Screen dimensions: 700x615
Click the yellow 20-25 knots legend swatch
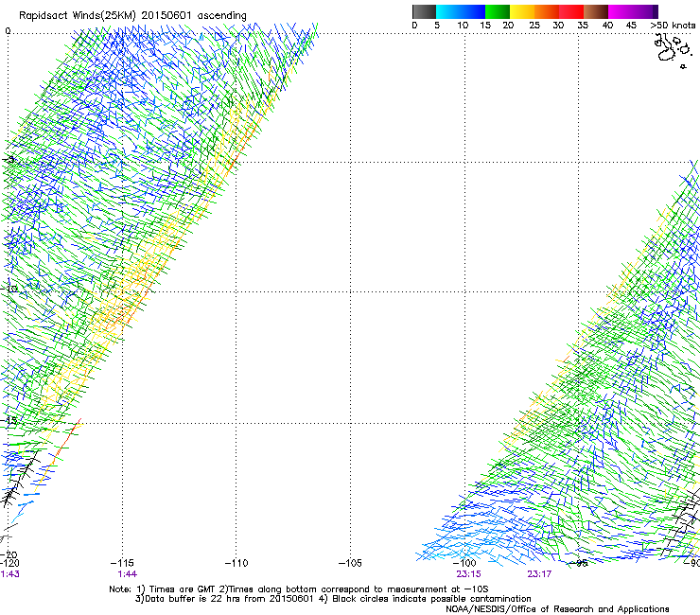pyautogui.click(x=522, y=11)
